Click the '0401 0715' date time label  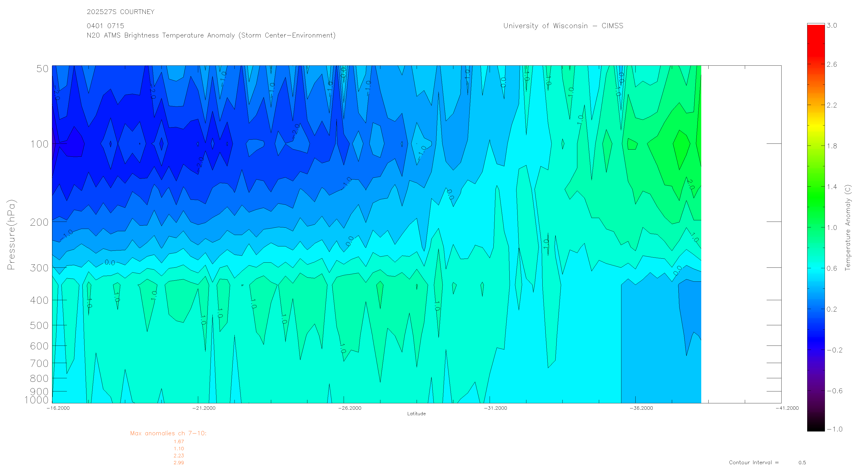point(105,26)
